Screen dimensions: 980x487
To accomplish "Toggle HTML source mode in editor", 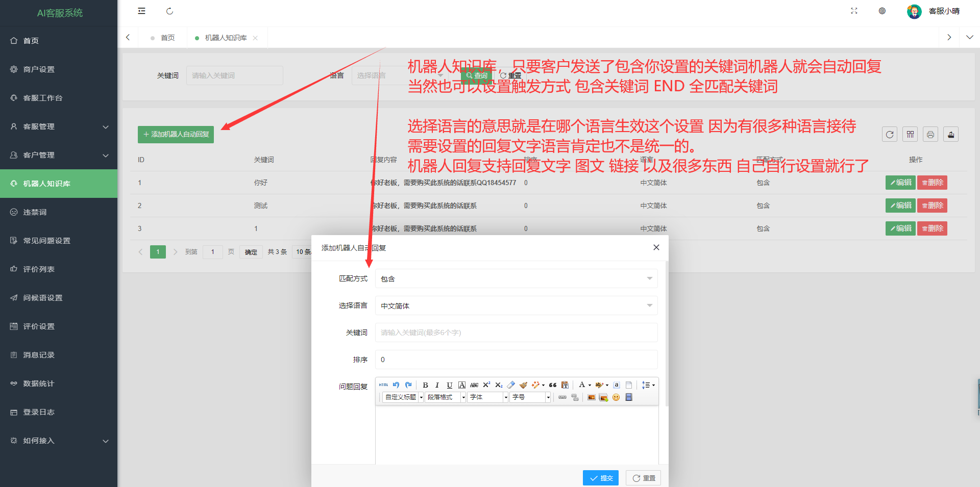I will click(383, 385).
